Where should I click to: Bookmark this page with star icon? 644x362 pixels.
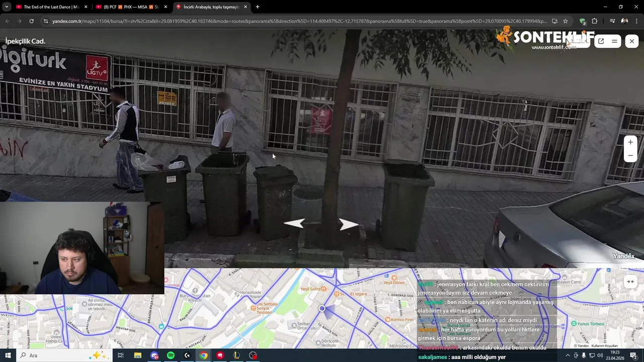point(566,21)
